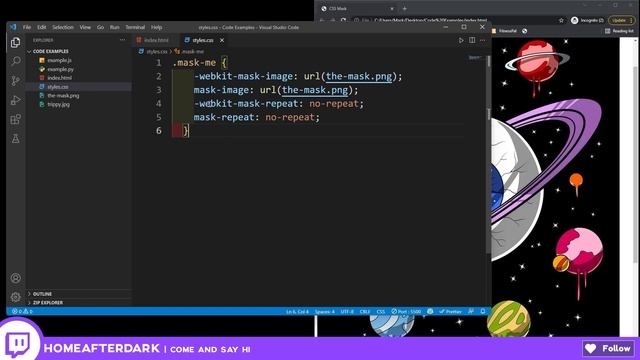Click the Run play icon in editor toolbar
The image size is (640, 360).
461,40
